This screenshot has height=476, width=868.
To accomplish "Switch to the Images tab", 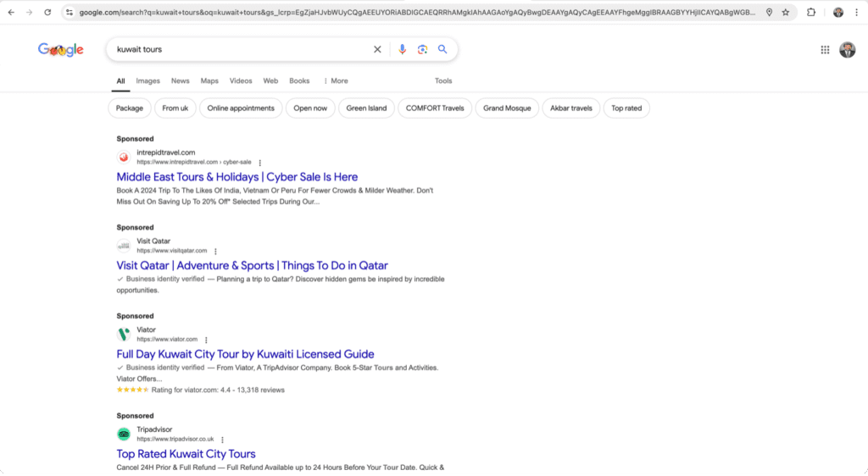I will [147, 80].
